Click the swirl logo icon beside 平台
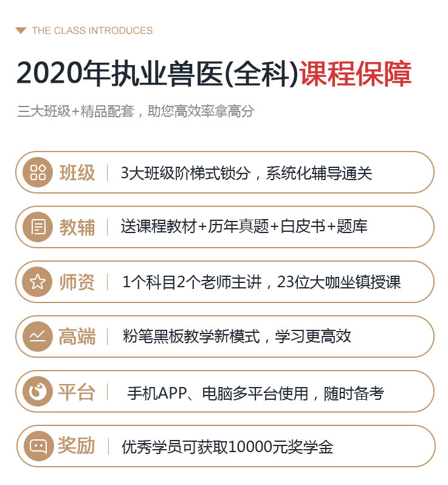 38,391
